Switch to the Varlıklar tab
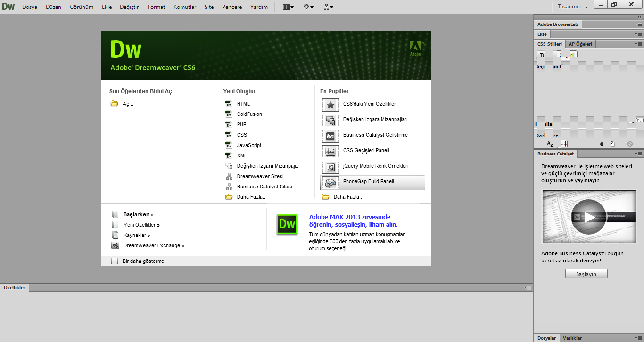This screenshot has height=342, width=644. click(572, 338)
